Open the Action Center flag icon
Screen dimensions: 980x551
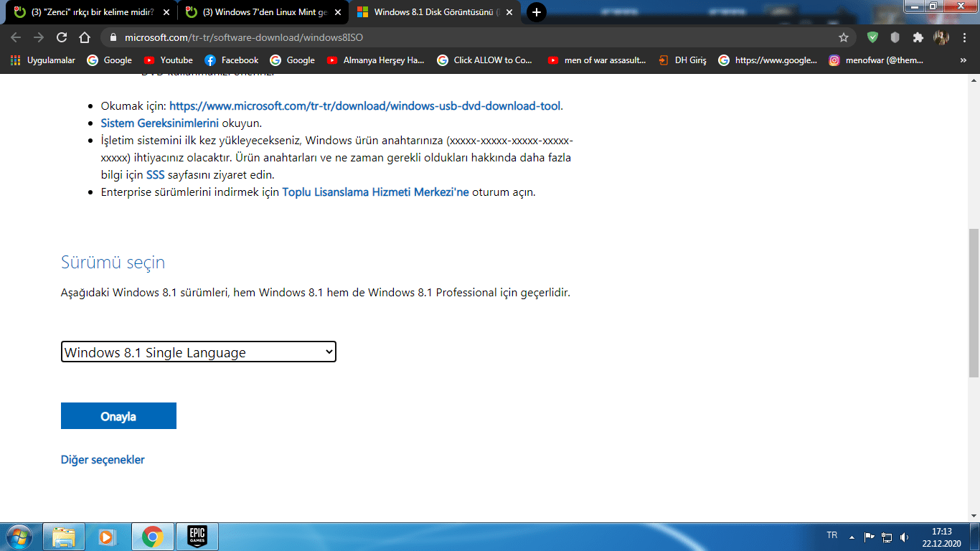(x=869, y=537)
